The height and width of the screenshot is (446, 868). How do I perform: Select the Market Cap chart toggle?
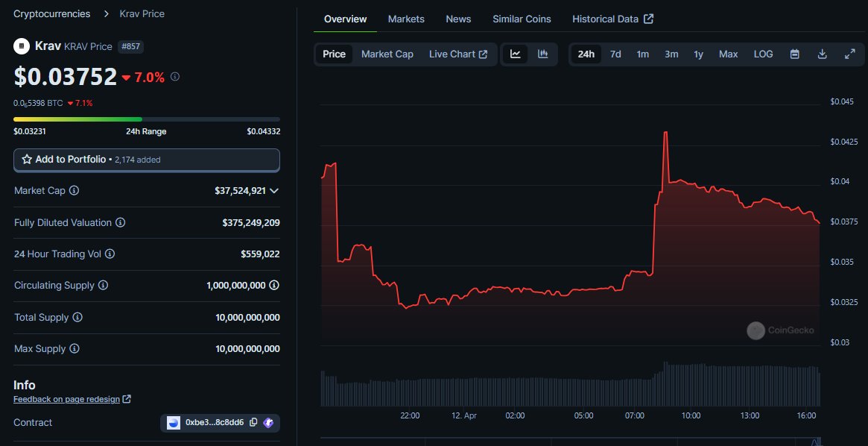[387, 54]
